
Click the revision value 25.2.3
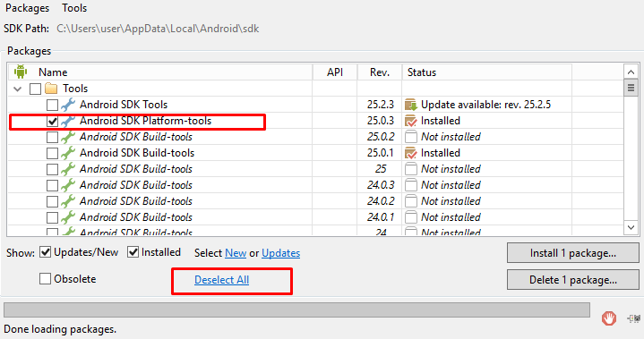[381, 105]
